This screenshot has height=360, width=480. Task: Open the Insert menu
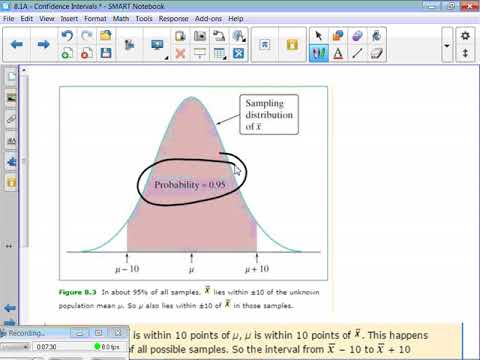[69, 19]
